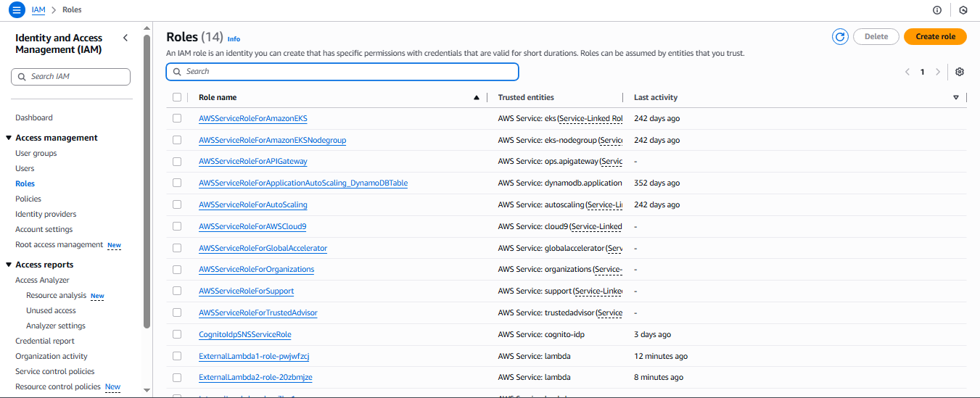
Task: Tick the CognitoIdpSNSServiceRole checkbox
Action: coord(177,334)
